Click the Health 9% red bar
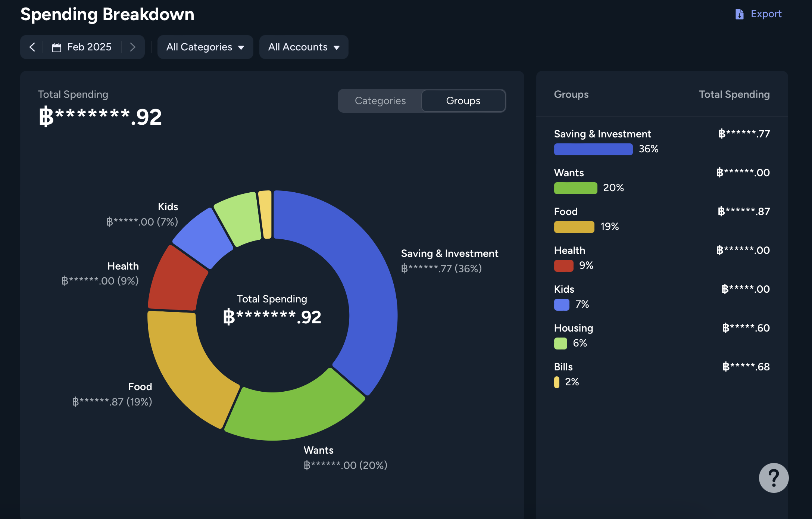The height and width of the screenshot is (519, 812). (x=564, y=266)
